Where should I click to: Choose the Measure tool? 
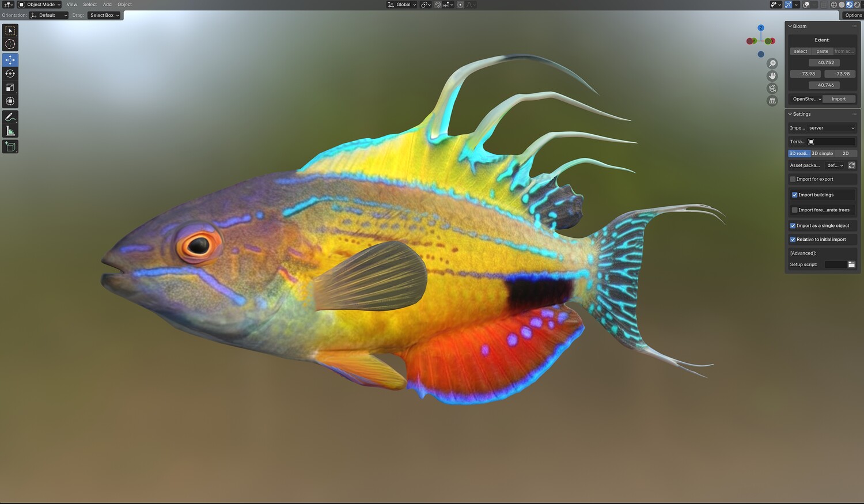pyautogui.click(x=10, y=131)
